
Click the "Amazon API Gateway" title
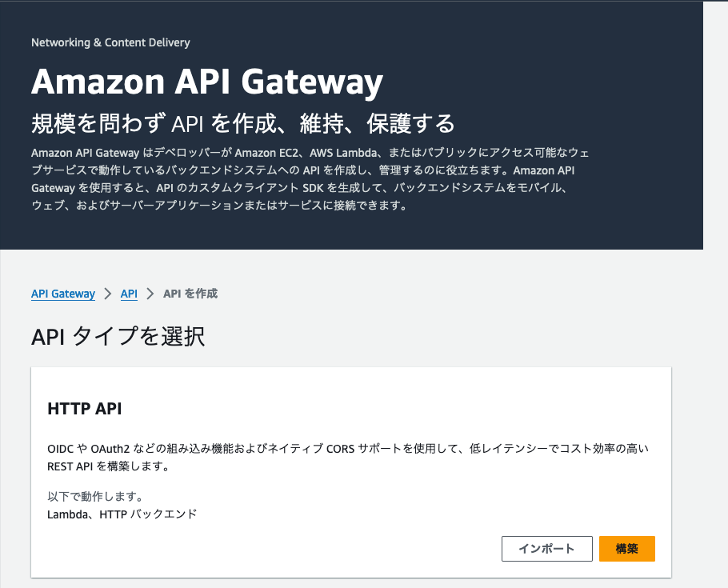[x=207, y=82]
